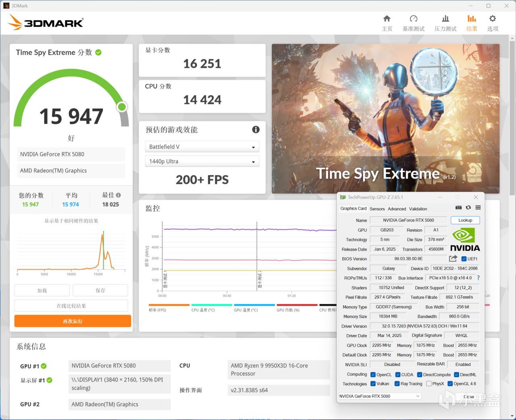
Task: Toggle the UEFI checkbox in GPU-Z
Action: 464,259
